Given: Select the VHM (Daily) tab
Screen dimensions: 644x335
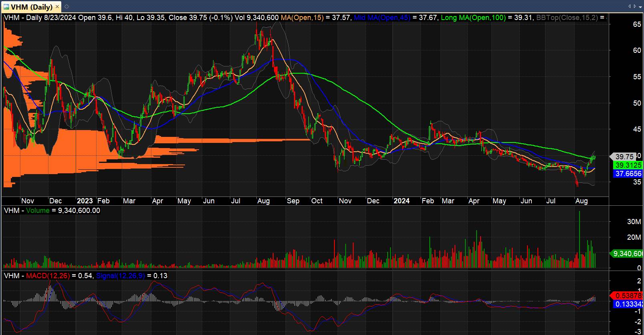Looking at the screenshot, I should tap(31, 7).
